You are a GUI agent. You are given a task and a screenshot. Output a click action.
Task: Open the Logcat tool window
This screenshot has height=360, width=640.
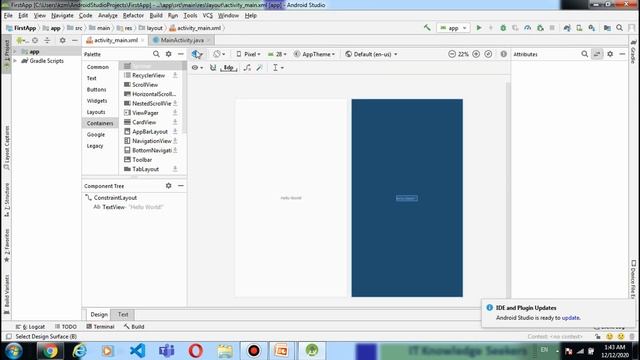30,327
